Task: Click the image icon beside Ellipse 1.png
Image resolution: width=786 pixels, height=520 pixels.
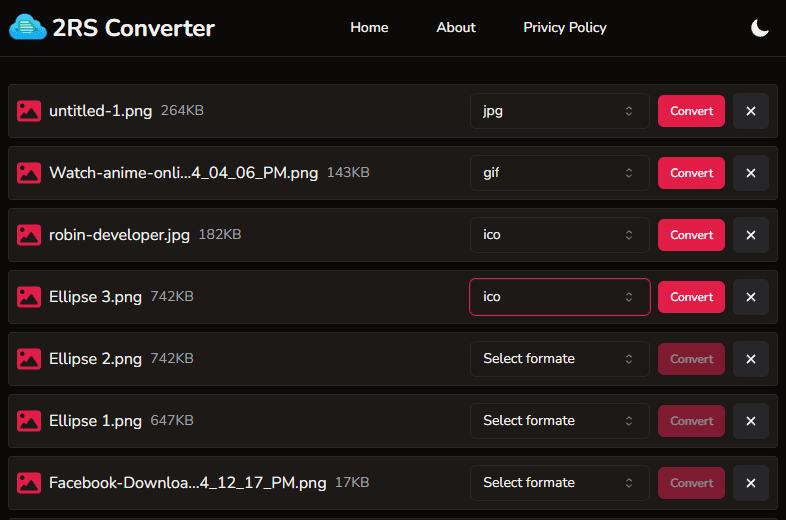Action: 29,421
